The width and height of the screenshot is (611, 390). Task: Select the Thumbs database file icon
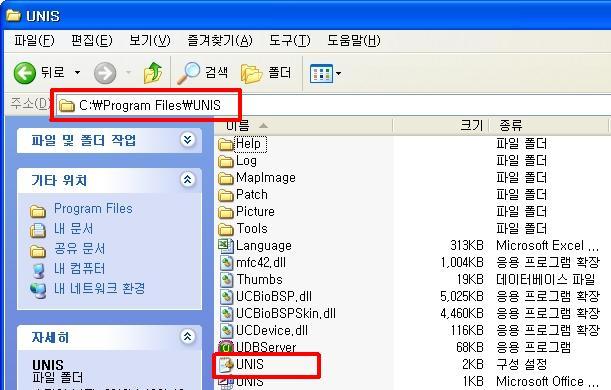(x=226, y=280)
